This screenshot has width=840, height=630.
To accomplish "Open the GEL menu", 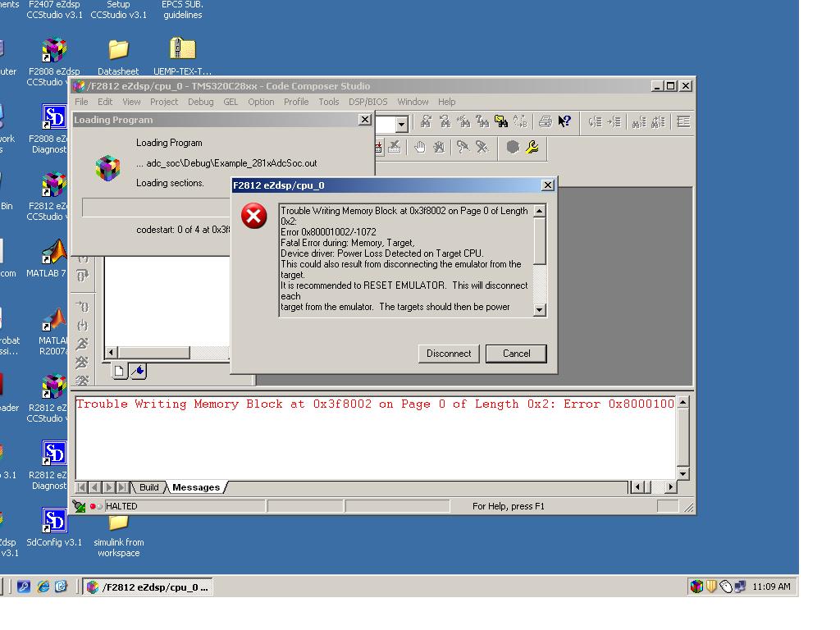I will 231,102.
